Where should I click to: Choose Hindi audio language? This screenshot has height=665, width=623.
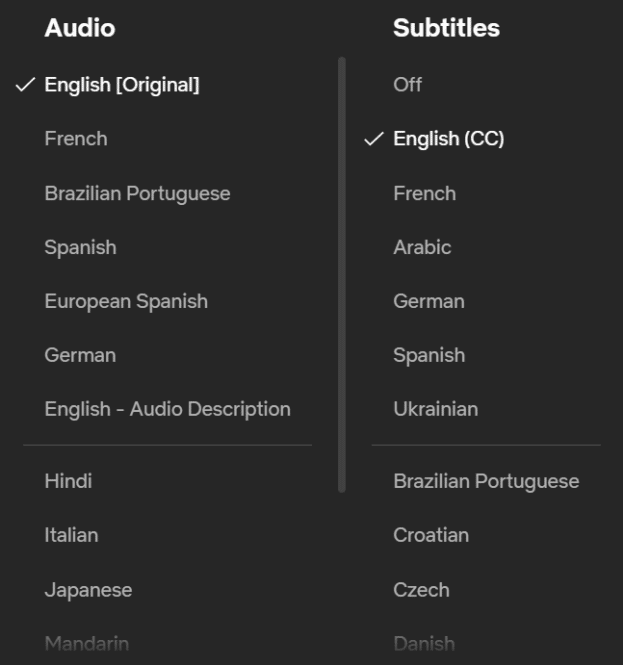(68, 481)
